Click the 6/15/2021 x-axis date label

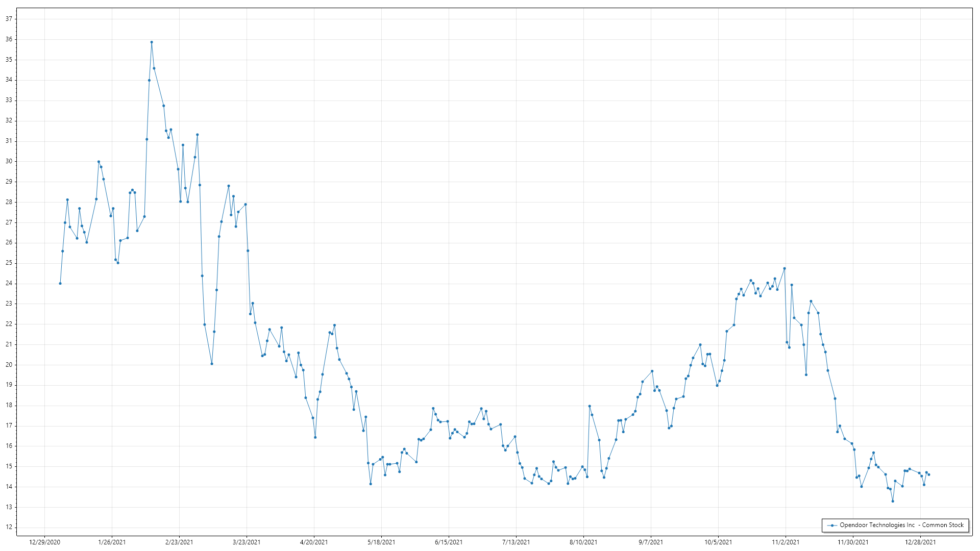pos(449,542)
